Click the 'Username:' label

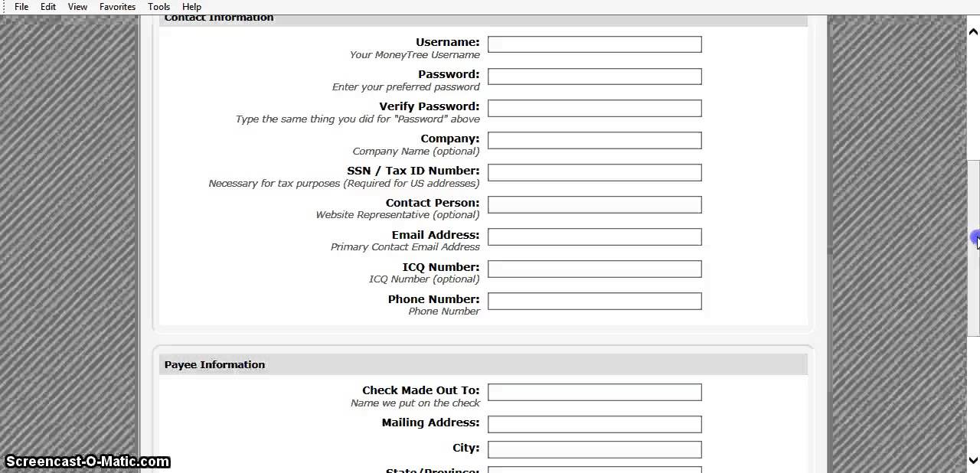coord(447,42)
